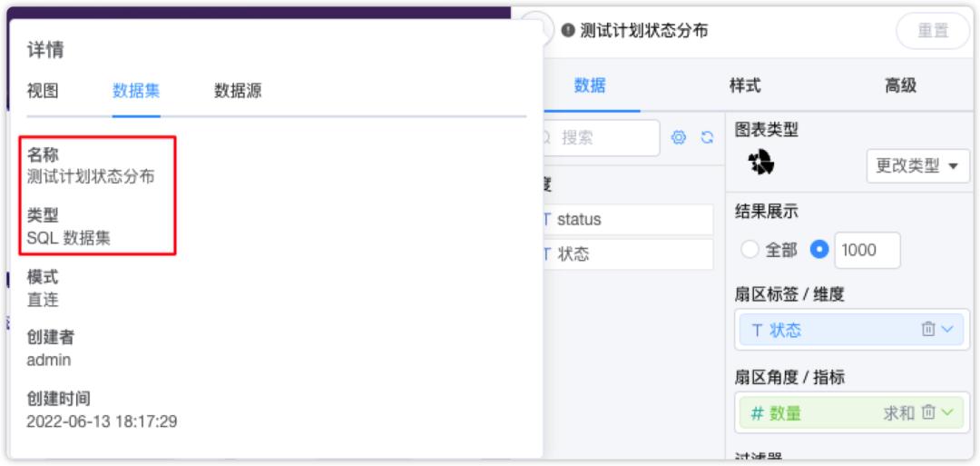Click the 1000 result count field

pyautogui.click(x=867, y=250)
